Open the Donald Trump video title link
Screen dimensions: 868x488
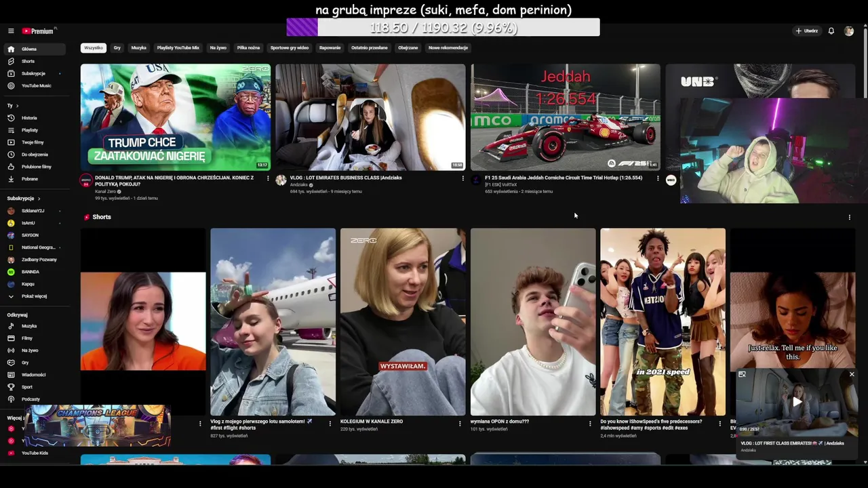[x=174, y=181]
